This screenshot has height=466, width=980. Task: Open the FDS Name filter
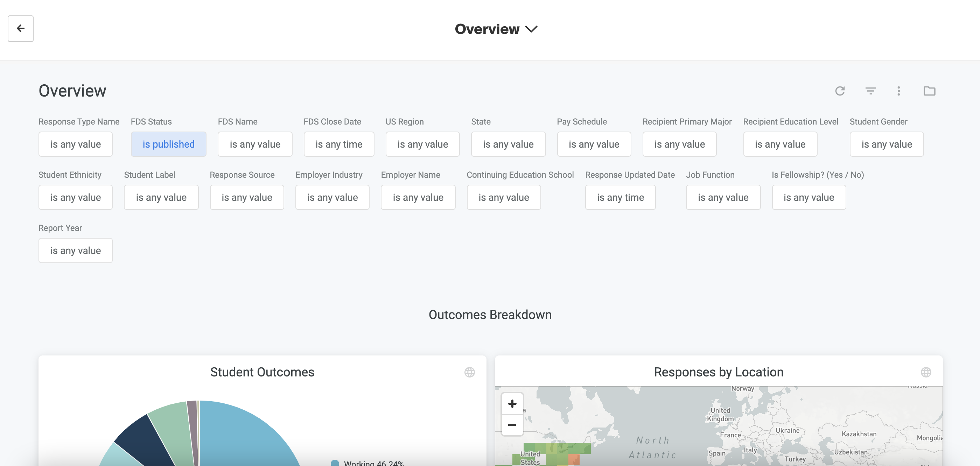[255, 144]
